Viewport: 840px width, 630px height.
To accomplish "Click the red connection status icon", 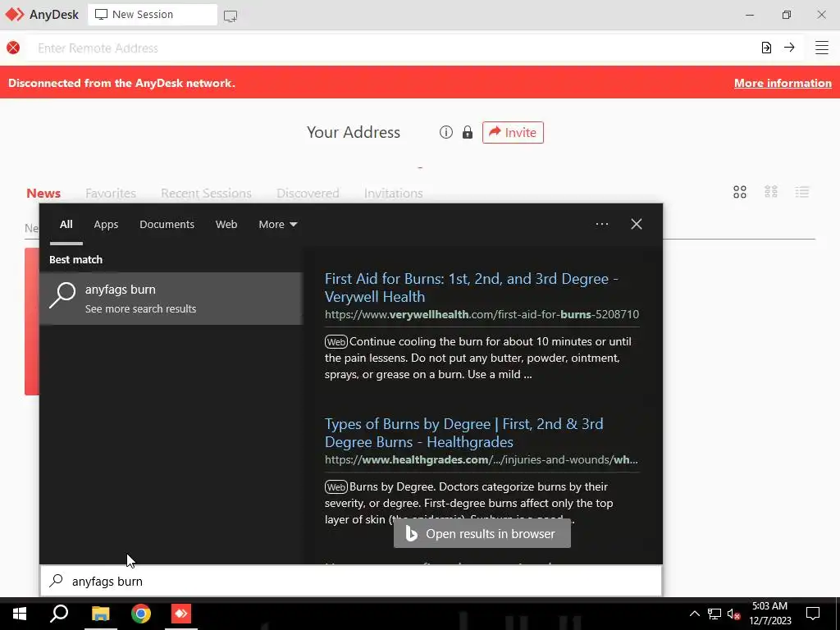I will coord(13,48).
